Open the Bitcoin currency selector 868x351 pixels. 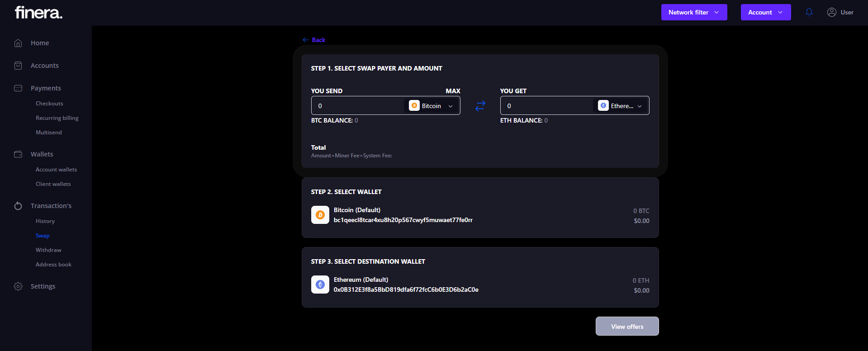431,106
